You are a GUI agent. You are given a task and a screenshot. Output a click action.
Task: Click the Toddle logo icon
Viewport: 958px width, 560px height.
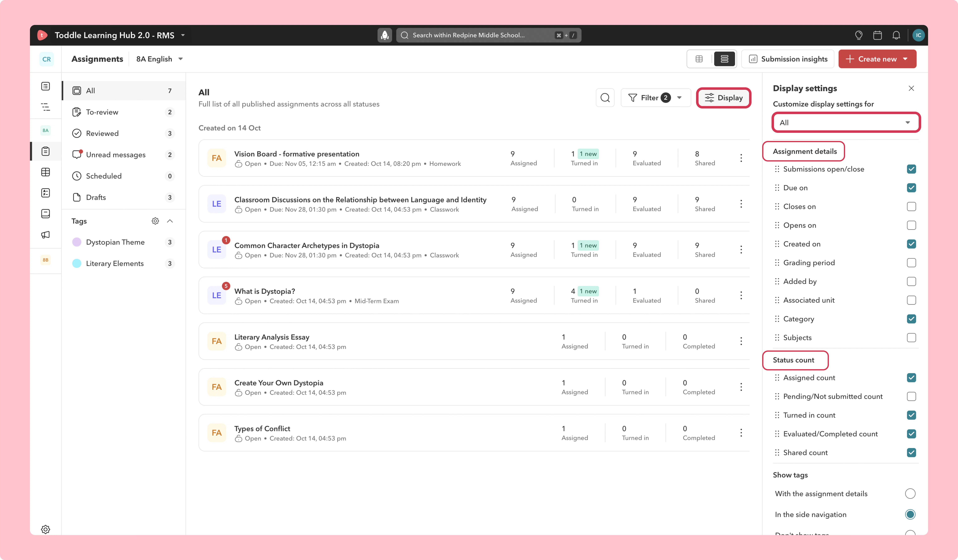[42, 35]
